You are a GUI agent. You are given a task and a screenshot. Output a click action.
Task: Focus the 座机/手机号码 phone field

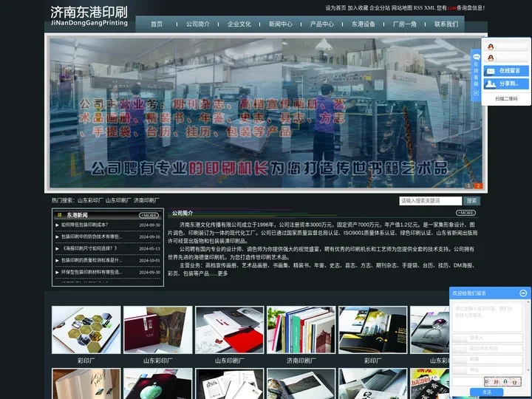(487, 349)
